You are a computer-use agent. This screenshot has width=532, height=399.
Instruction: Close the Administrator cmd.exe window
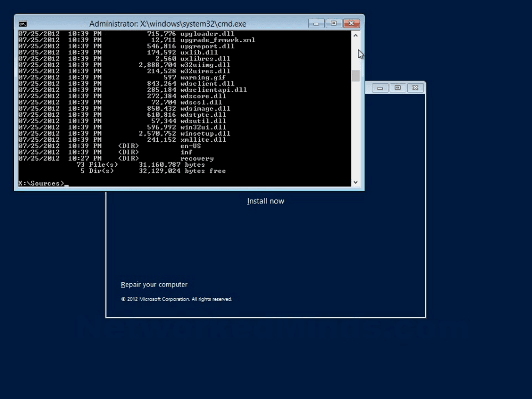[351, 23]
